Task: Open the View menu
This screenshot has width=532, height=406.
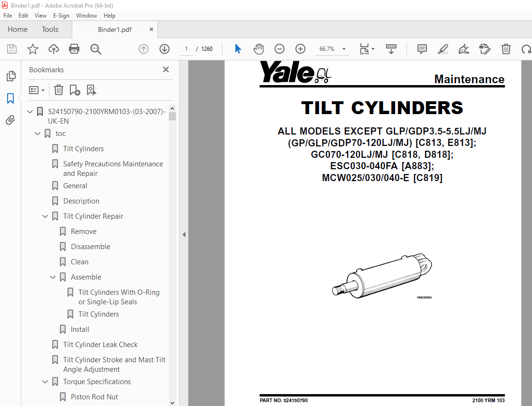Action: (x=40, y=16)
